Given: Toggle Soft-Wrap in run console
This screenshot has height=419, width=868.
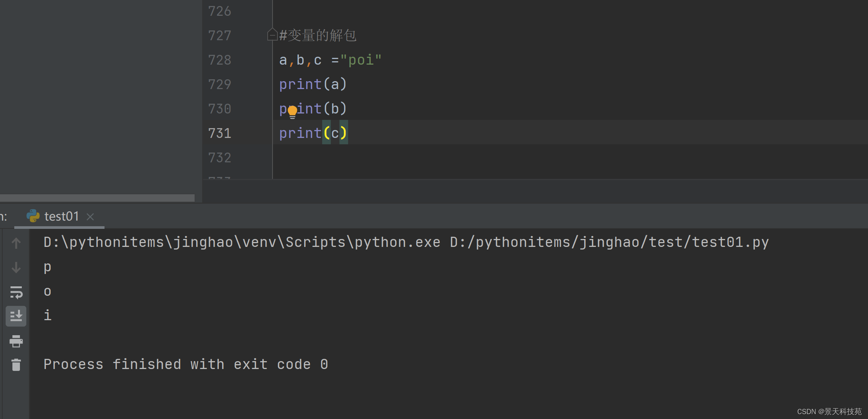Looking at the screenshot, I should [16, 292].
